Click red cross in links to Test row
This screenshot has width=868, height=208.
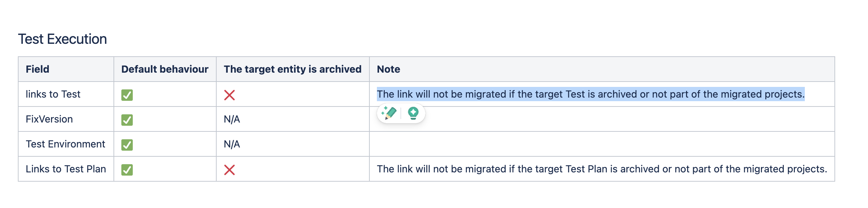(229, 95)
